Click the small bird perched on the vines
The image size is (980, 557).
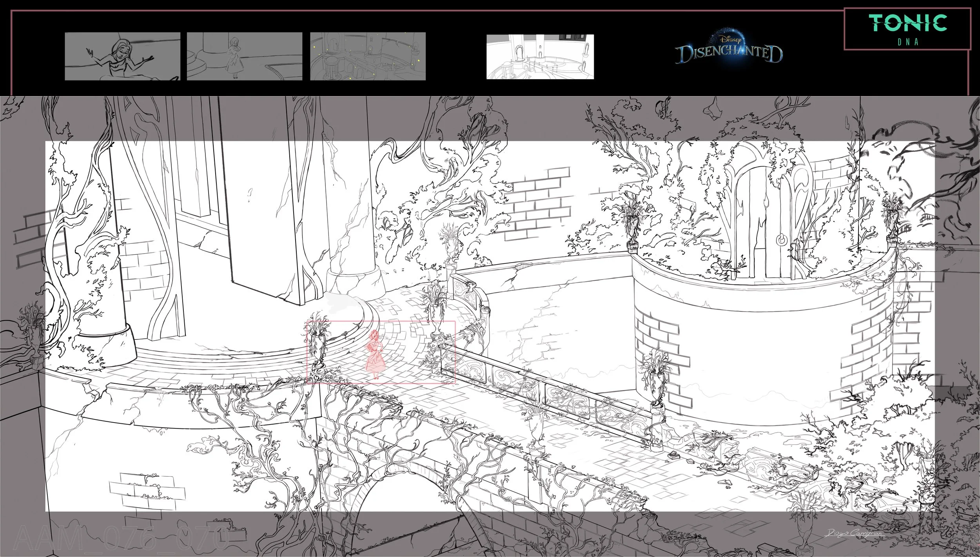(x=195, y=448)
